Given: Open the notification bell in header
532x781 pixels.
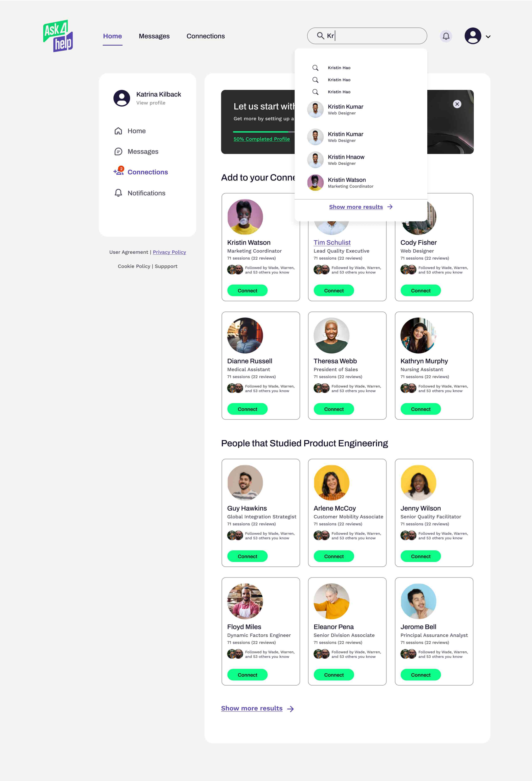Looking at the screenshot, I should point(446,36).
